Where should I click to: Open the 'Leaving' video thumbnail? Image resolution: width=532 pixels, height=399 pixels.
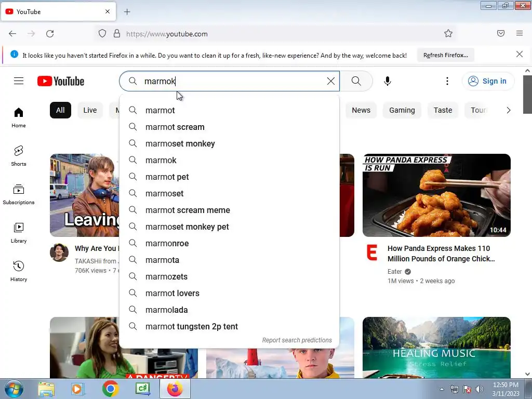click(85, 195)
